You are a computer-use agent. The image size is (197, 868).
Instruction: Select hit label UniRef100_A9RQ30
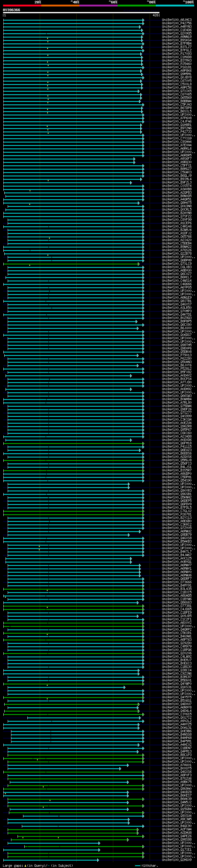pos(177,162)
